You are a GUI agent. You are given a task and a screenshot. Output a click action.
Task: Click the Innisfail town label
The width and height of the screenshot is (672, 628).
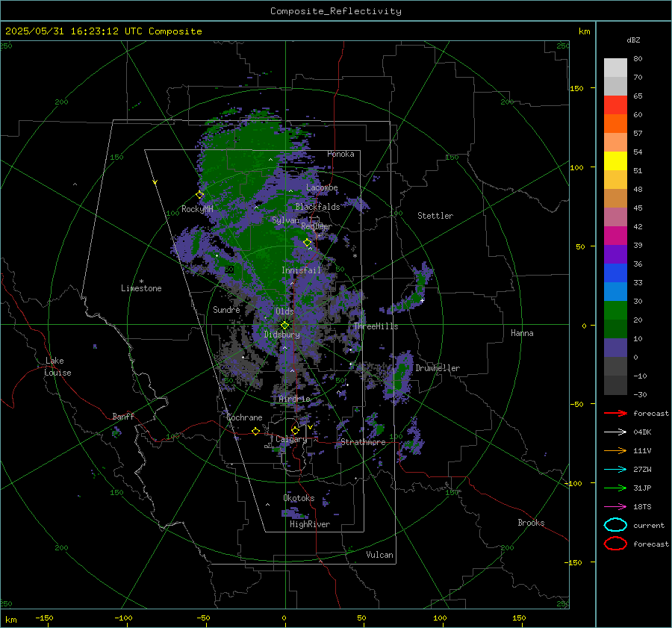coord(301,270)
